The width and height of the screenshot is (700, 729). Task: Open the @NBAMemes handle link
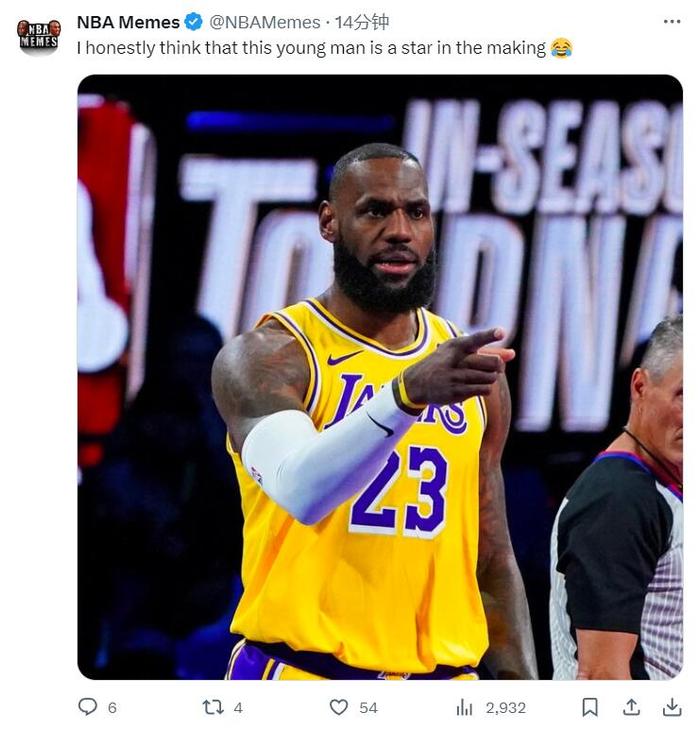pos(264,22)
